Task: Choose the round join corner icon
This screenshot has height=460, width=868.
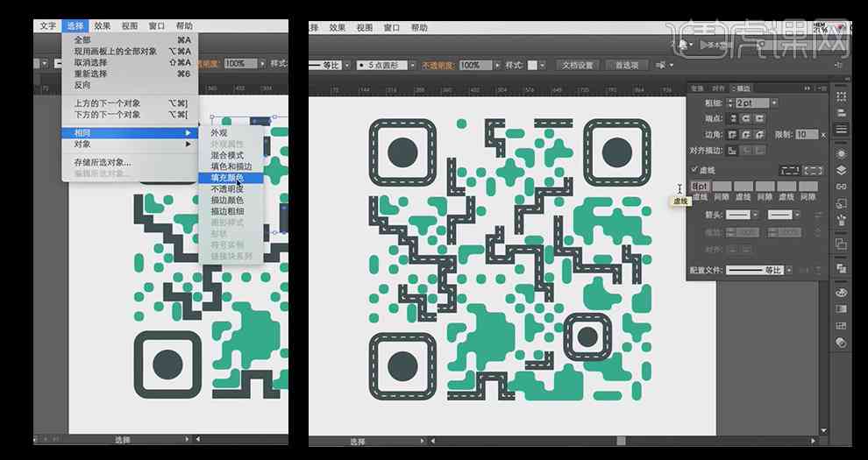Action: tap(745, 134)
